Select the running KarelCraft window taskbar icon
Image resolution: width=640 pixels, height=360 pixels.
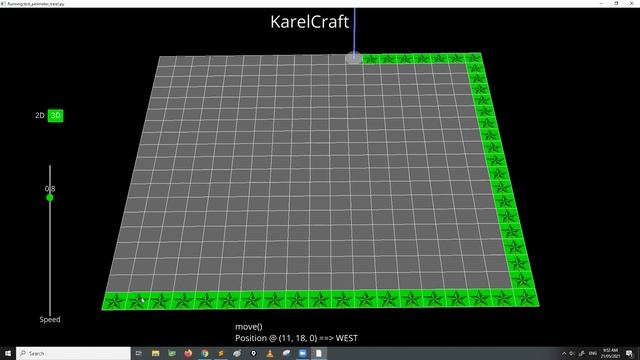pos(319,353)
